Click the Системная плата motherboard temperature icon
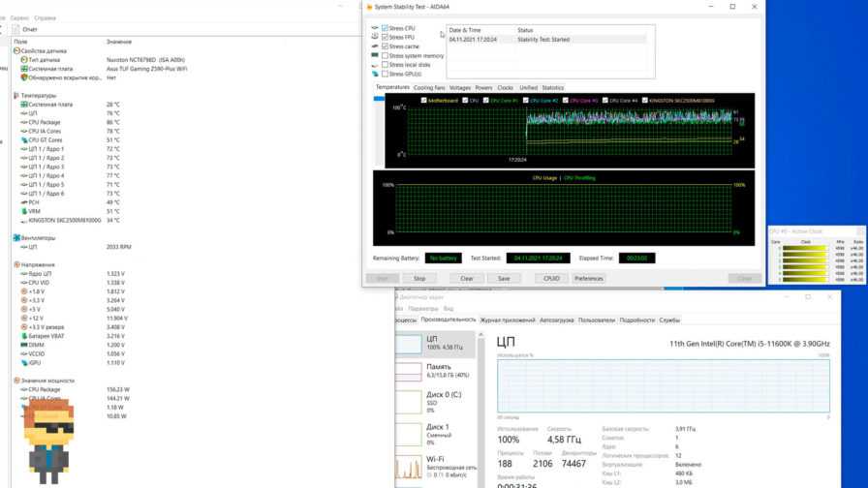The image size is (868, 488). pos(23,104)
